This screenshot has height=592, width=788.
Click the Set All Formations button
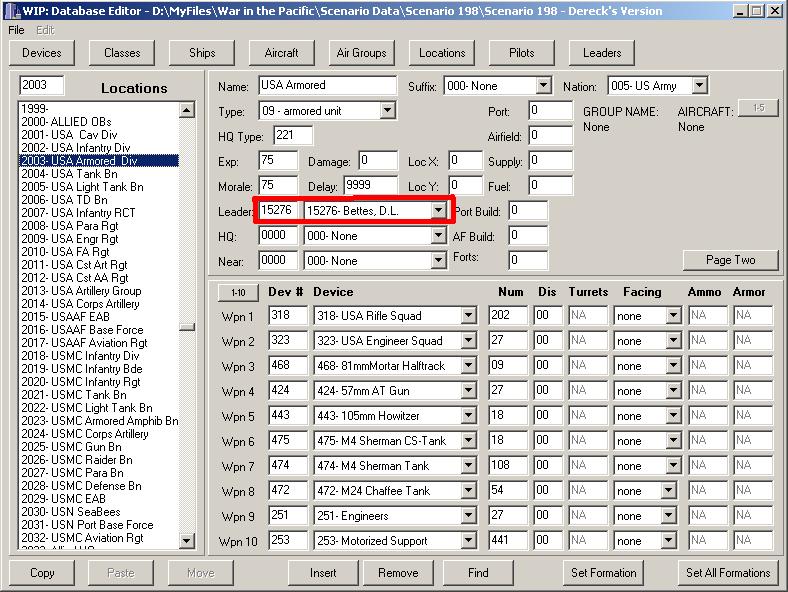coord(728,573)
